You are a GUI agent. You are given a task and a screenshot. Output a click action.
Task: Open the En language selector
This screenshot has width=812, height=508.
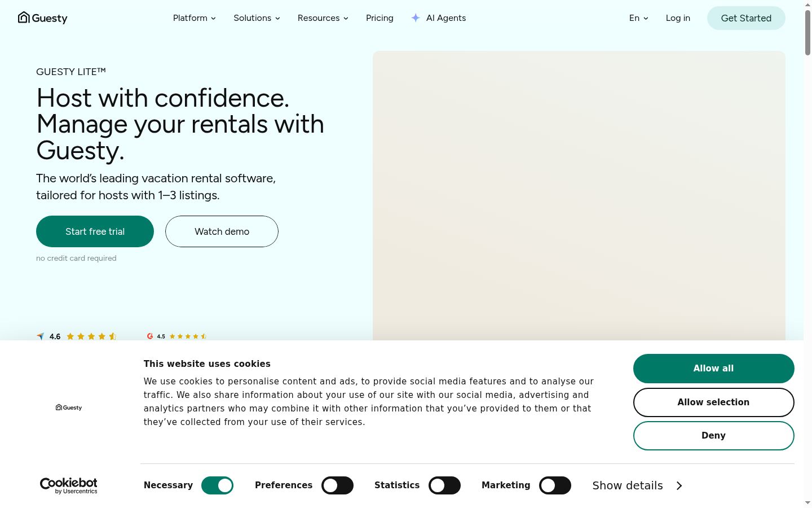click(639, 18)
